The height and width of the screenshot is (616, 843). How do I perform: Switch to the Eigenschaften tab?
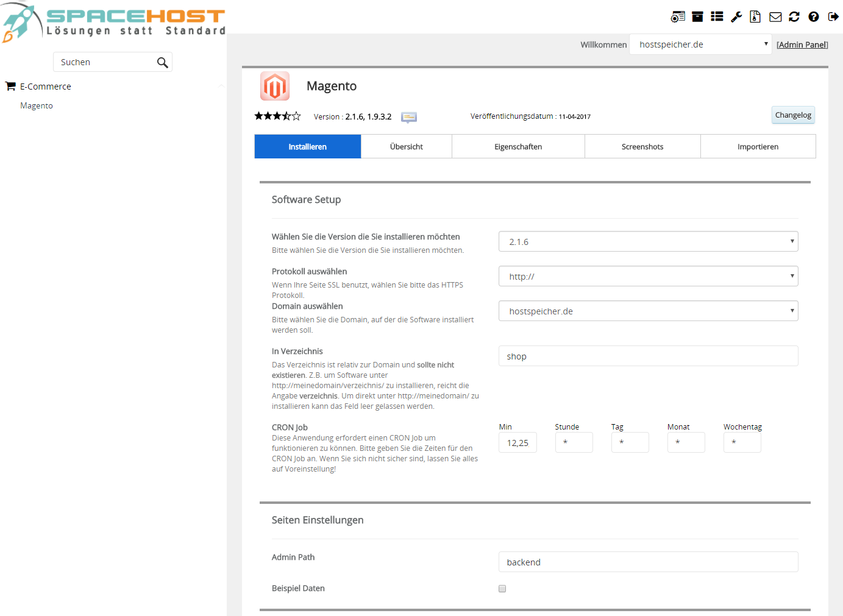518,147
